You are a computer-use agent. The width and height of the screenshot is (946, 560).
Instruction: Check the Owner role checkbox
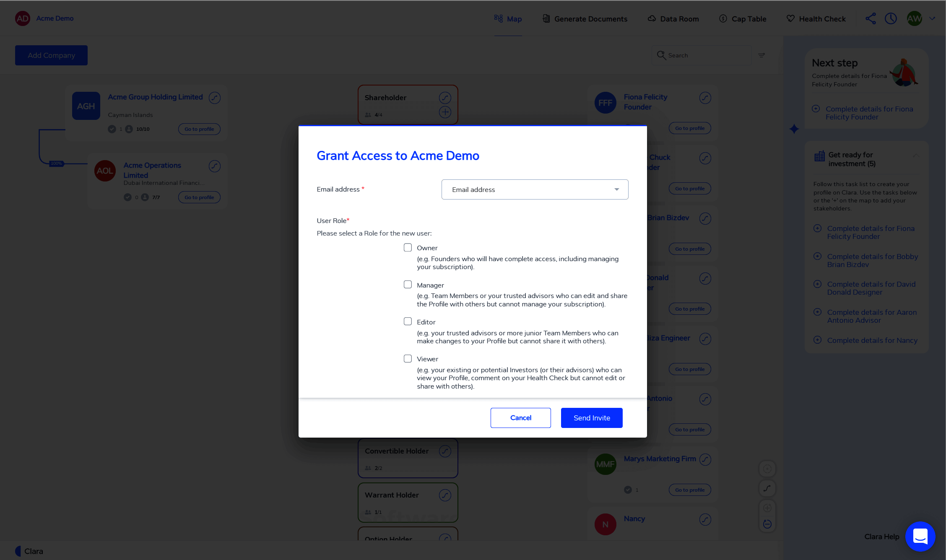point(408,248)
